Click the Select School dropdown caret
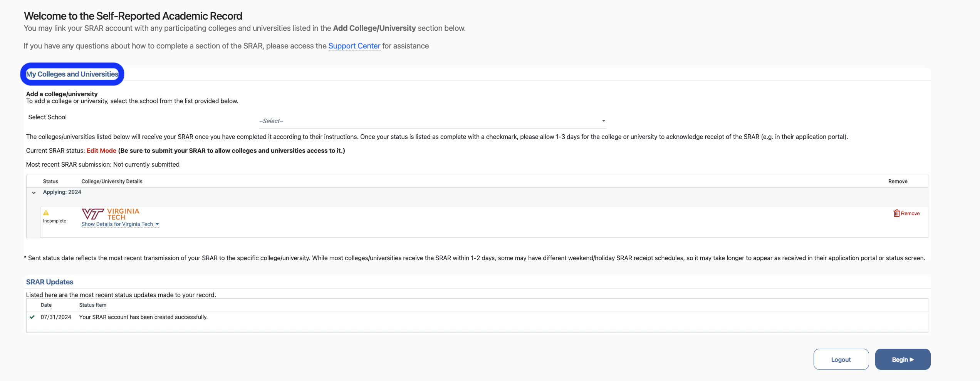Viewport: 980px width, 381px height. pyautogui.click(x=603, y=121)
